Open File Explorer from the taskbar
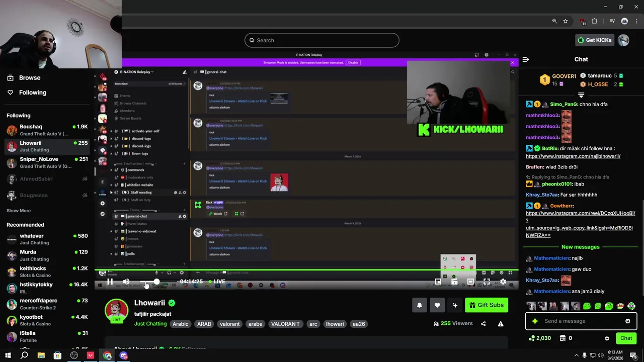This screenshot has width=644, height=362. 41,355
